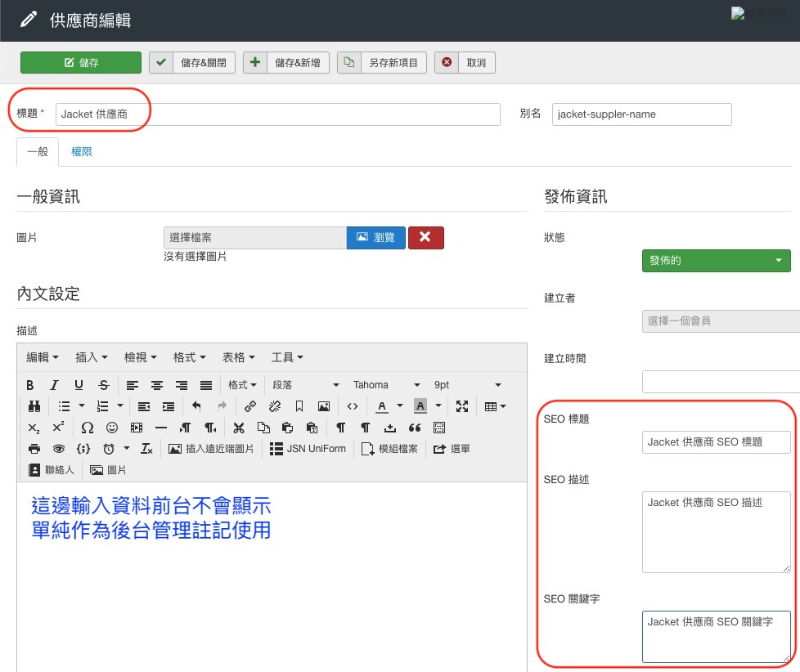Click the green 儲存 button

pyautogui.click(x=81, y=63)
